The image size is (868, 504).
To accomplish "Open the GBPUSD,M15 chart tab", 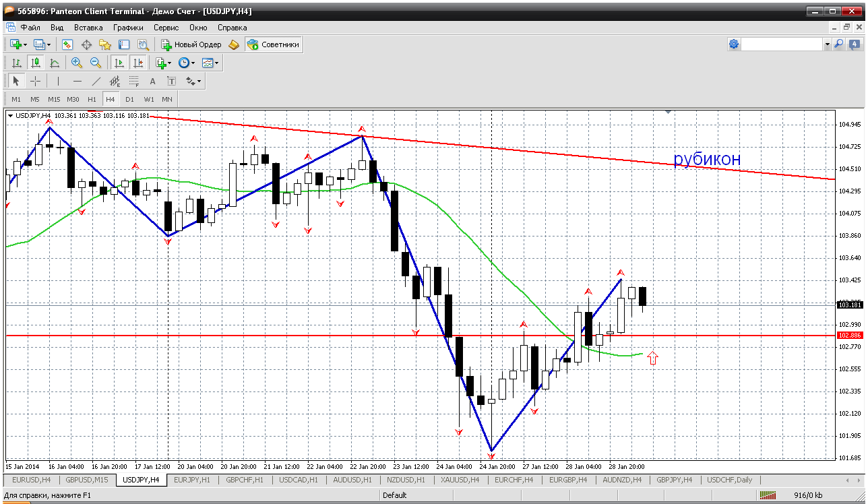I will click(87, 480).
